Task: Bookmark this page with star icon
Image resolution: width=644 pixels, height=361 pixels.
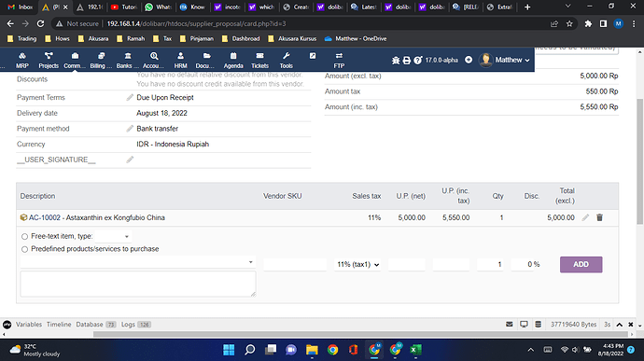Action: point(569,24)
